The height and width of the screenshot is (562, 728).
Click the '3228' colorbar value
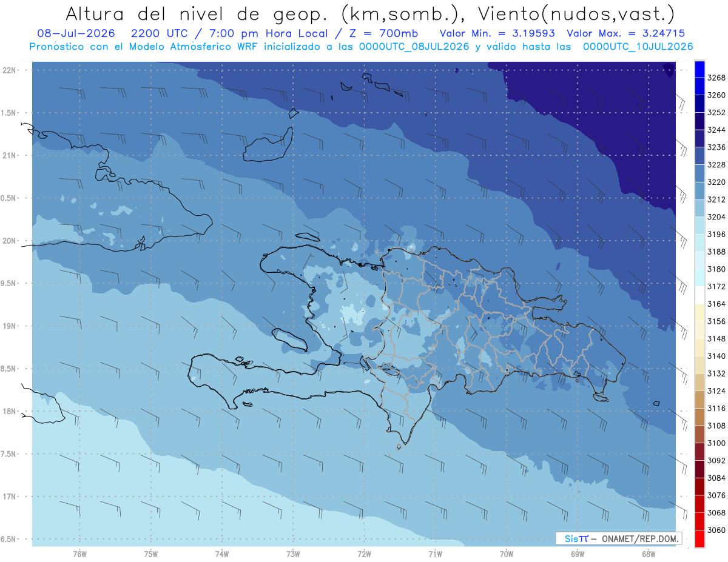716,165
